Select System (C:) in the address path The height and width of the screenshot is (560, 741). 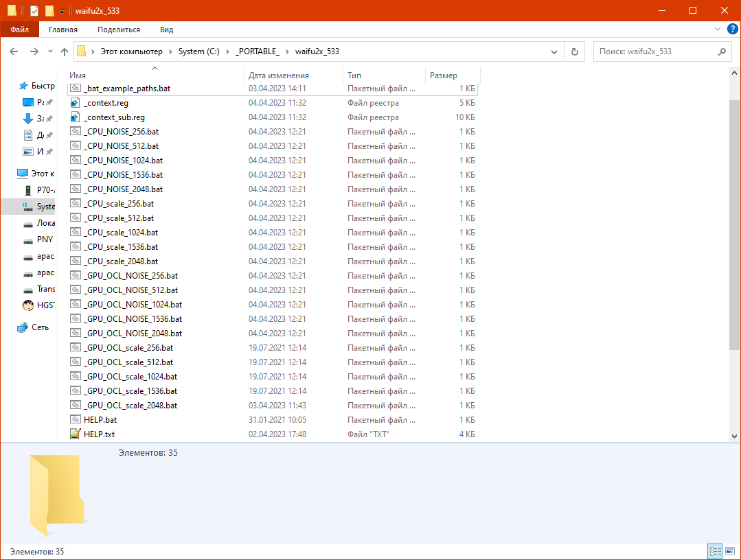pyautogui.click(x=199, y=51)
